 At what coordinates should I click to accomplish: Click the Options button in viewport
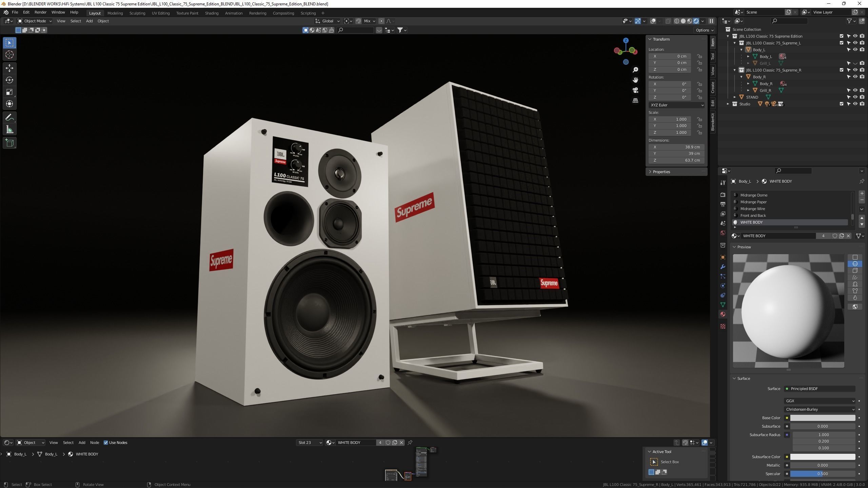point(704,30)
